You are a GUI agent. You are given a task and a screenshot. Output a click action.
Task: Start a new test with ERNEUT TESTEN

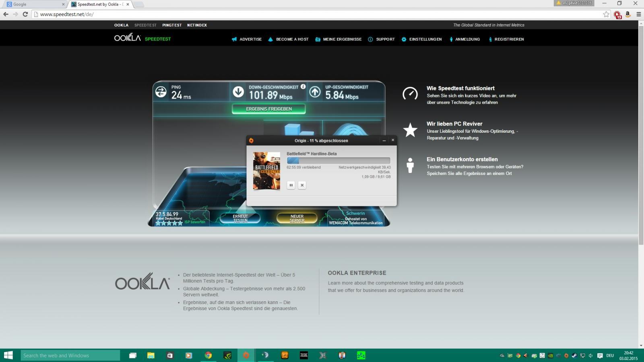240,218
